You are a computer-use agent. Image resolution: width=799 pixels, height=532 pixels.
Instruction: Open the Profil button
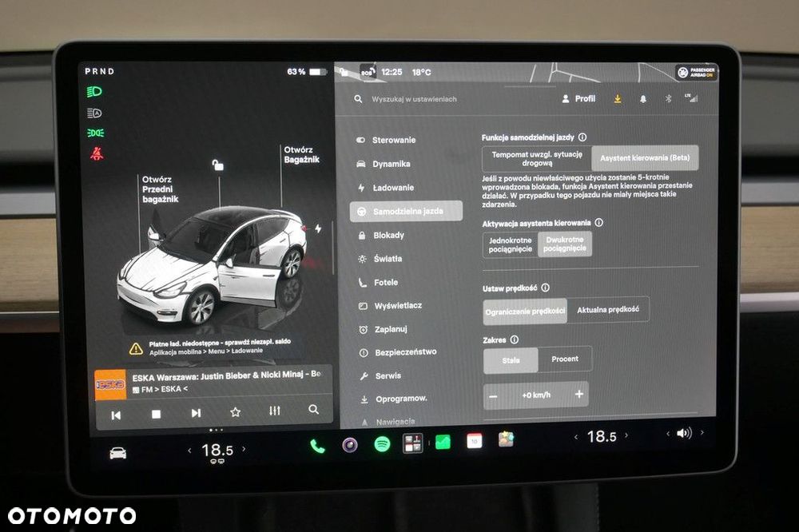(x=578, y=99)
